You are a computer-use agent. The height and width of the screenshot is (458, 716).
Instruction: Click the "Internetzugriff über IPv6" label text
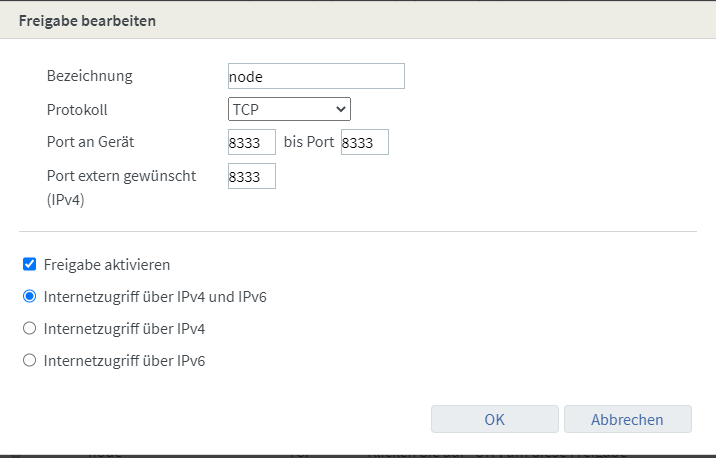[x=124, y=360]
